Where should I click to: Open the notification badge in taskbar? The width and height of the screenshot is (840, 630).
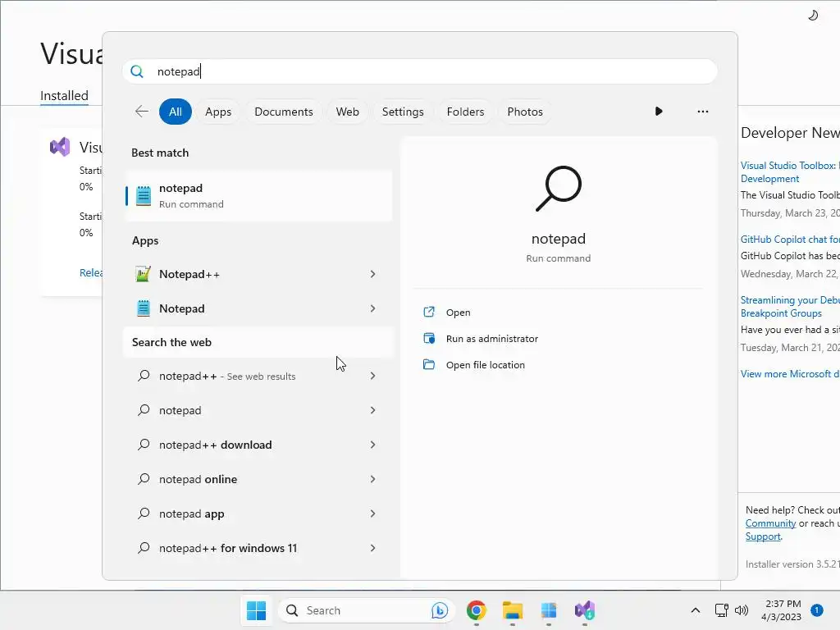coord(817,610)
